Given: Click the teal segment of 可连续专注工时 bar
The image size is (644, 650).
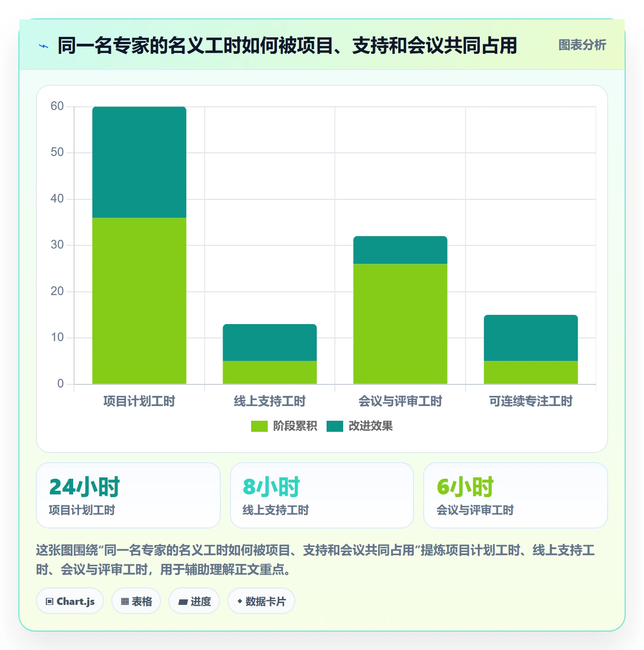Looking at the screenshot, I should (x=531, y=338).
